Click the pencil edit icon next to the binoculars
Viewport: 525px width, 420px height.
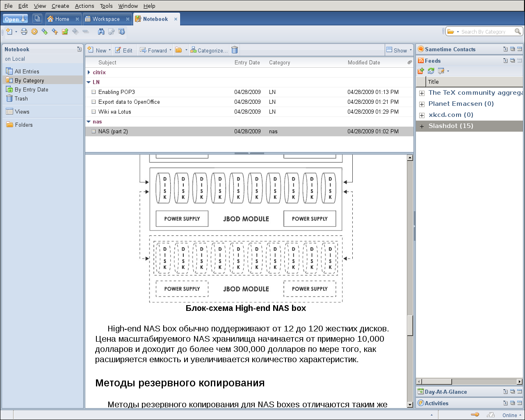pos(111,32)
